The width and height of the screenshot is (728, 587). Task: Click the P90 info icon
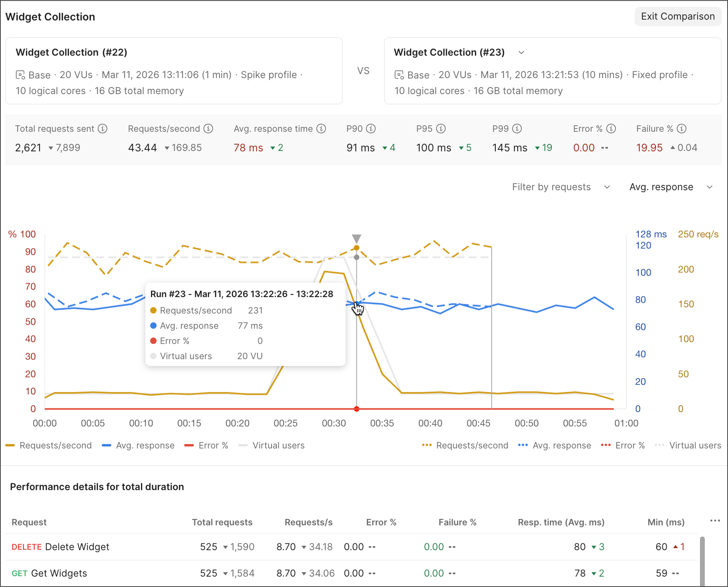click(x=371, y=129)
